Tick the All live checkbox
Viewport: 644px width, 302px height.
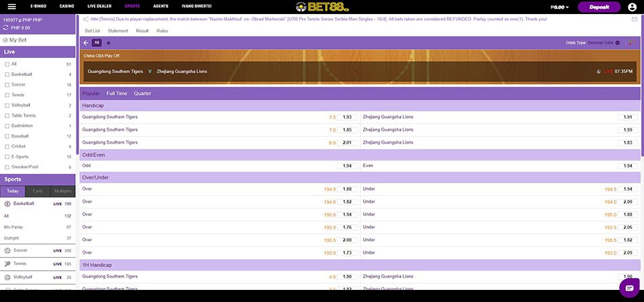[7, 64]
